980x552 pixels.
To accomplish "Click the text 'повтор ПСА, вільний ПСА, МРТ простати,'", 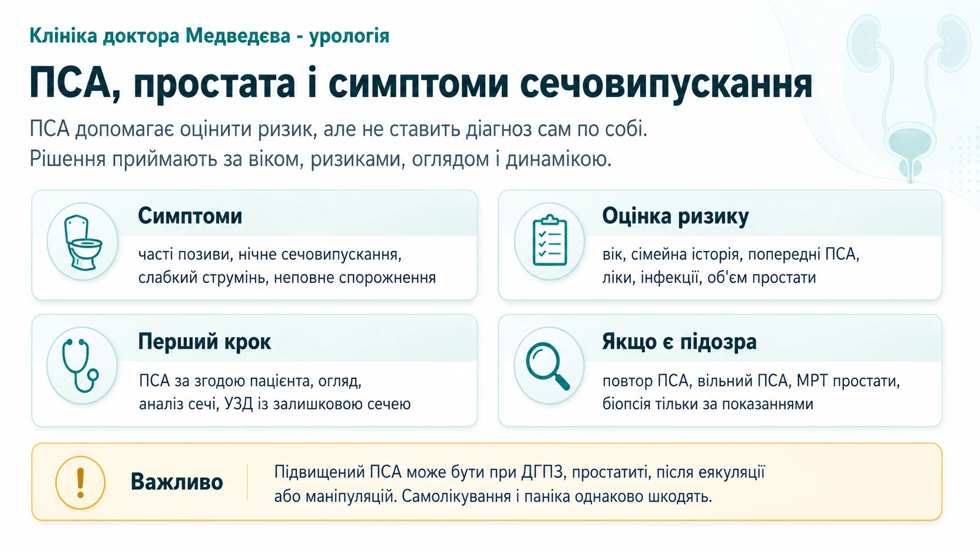I will click(x=751, y=381).
